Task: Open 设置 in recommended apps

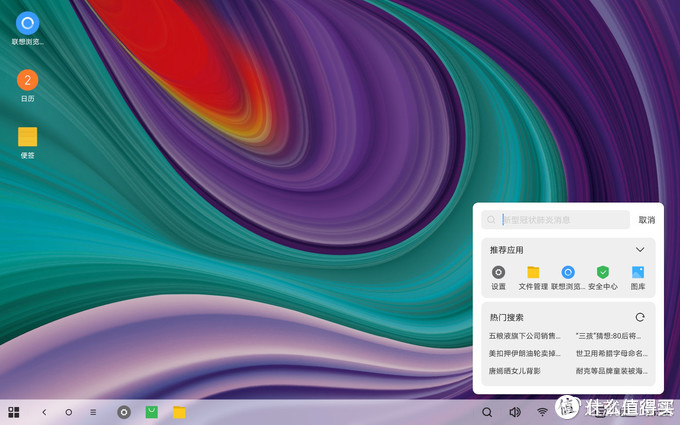Action: coord(498,273)
